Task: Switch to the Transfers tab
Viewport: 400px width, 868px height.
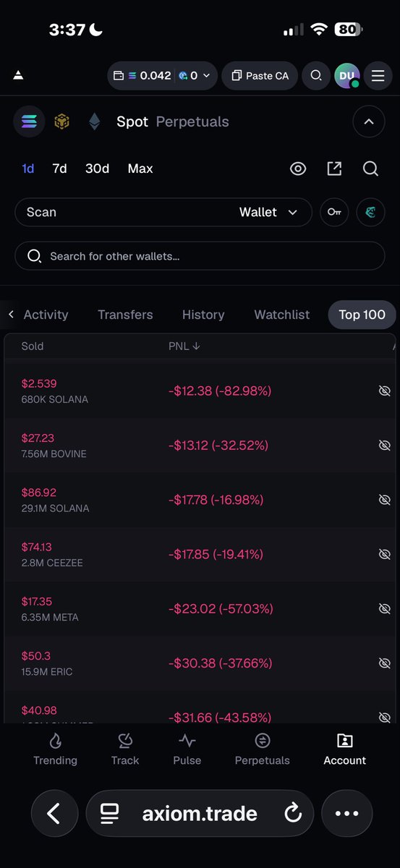Action: [125, 315]
